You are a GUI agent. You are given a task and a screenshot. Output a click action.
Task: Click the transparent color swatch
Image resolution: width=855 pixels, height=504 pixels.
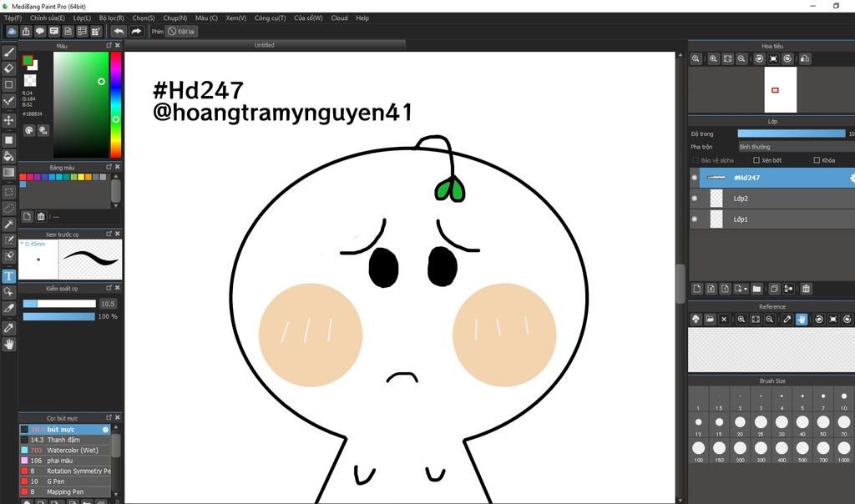pyautogui.click(x=30, y=81)
